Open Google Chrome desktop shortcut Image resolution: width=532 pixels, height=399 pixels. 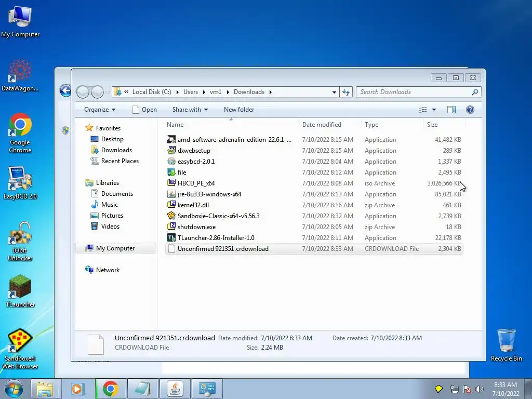pos(20,133)
